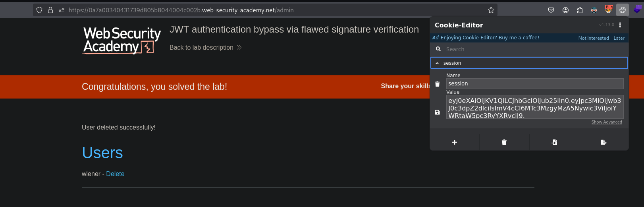644x207 pixels.
Task: Click the Cookie-Editor extension toolbar icon
Action: coord(622,10)
